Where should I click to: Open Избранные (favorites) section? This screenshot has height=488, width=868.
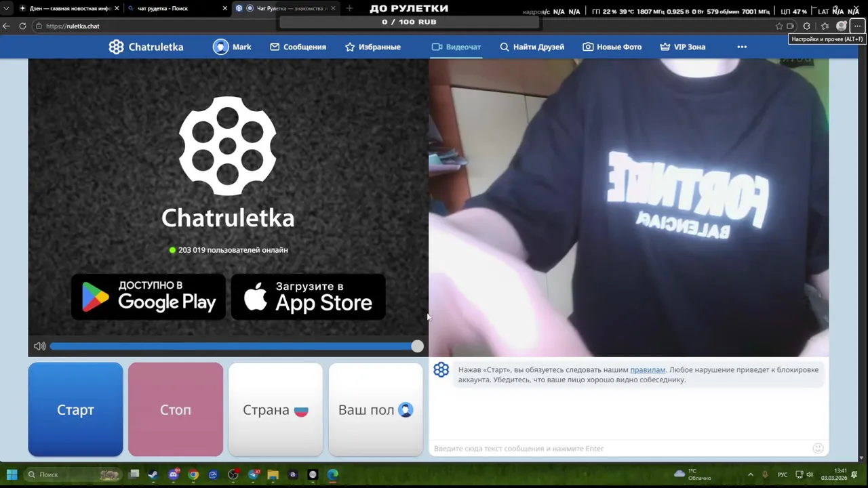coord(373,47)
